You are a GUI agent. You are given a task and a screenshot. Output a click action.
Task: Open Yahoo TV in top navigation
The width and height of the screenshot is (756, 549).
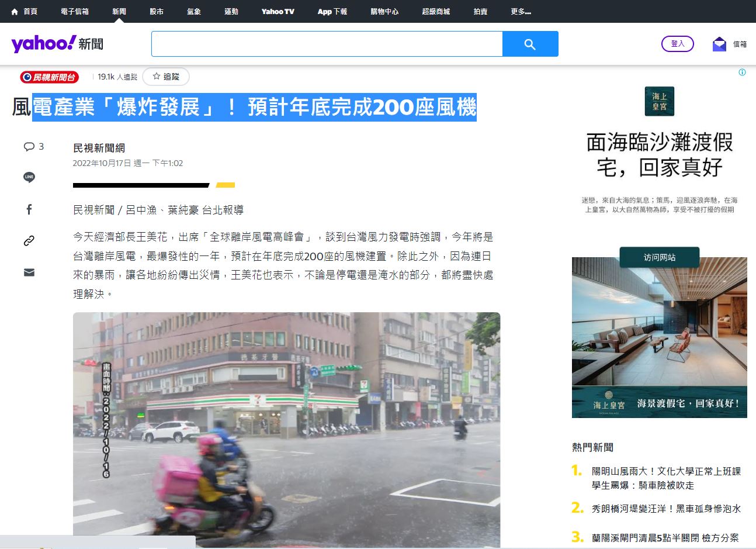click(x=278, y=12)
